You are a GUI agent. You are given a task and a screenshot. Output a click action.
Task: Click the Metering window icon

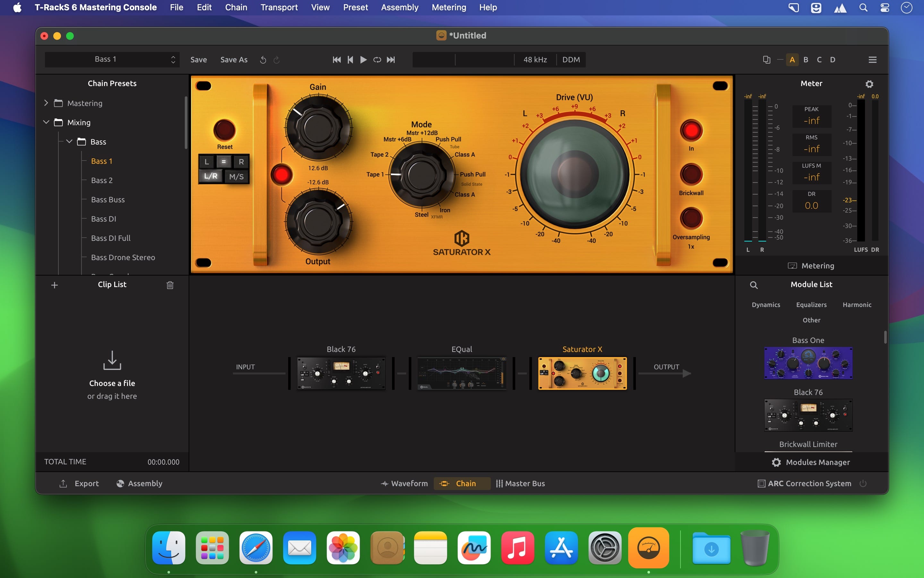point(792,266)
